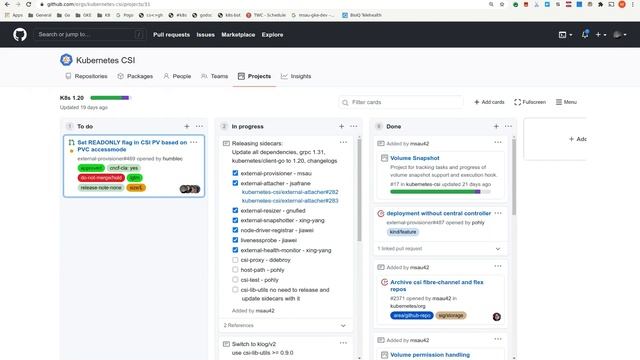Open Marketplace in the header

click(x=238, y=35)
